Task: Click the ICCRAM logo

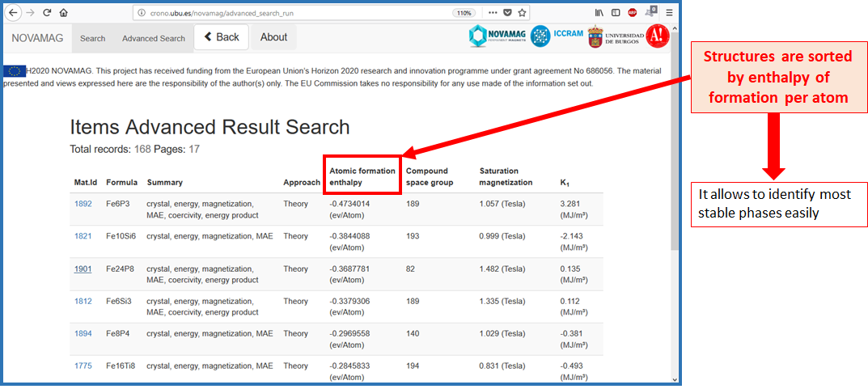Action: point(557,36)
